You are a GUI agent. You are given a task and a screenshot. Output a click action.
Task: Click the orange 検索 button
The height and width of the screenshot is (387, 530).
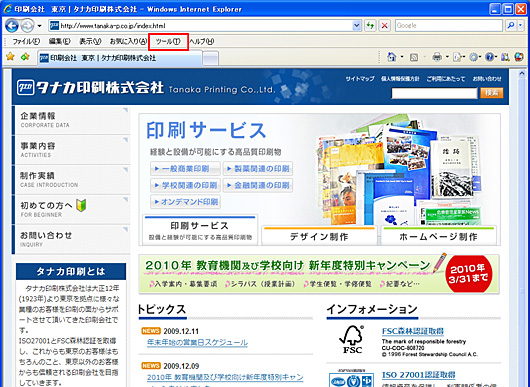tap(492, 93)
